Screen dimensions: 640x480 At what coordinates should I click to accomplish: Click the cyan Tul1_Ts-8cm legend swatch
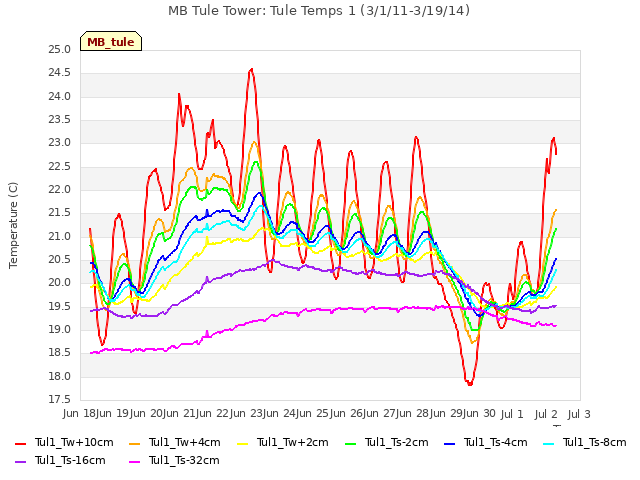tap(549, 443)
